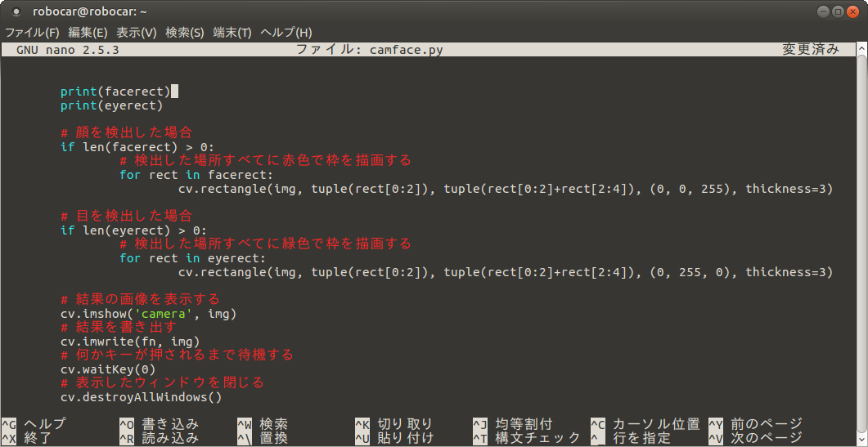This screenshot has width=868, height=447.
Task: Click the green color tuple (0, 255, 0)
Action: pos(690,271)
